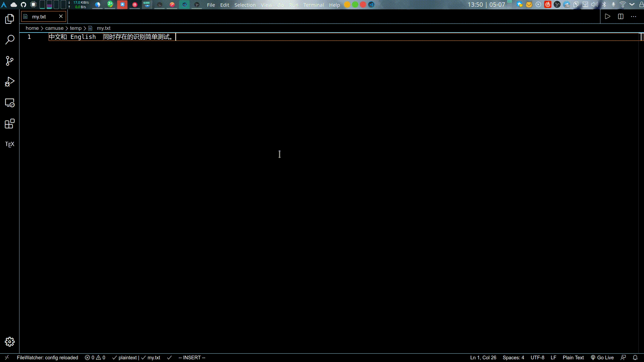Select the my.txt editor tab
This screenshot has height=362, width=644.
click(x=39, y=17)
